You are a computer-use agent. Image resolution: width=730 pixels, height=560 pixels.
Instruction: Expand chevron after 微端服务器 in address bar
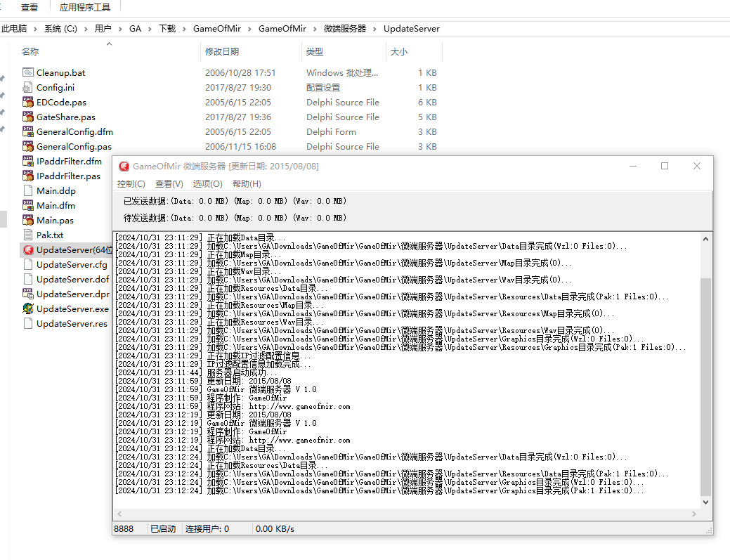click(x=374, y=29)
